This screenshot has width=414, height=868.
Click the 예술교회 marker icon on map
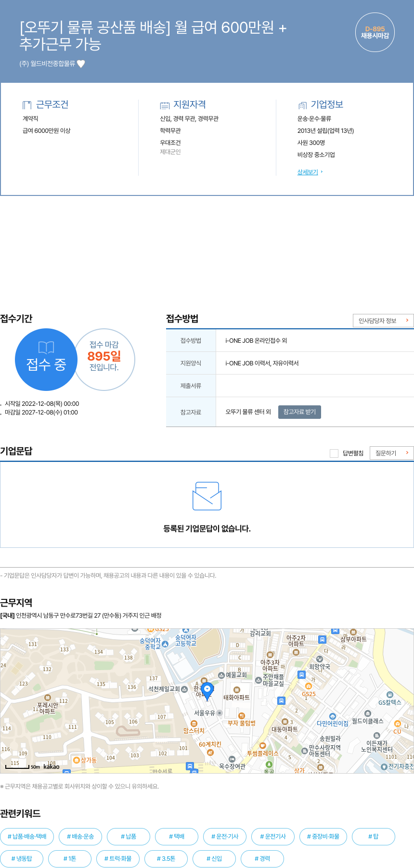click(221, 675)
